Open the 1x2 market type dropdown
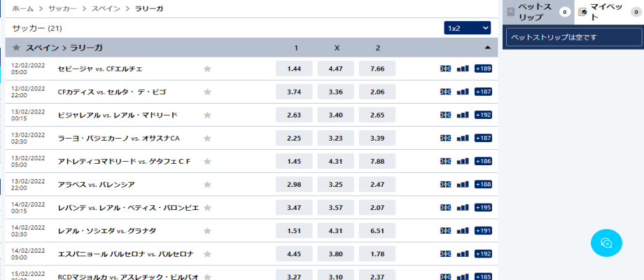644x280 pixels. [x=468, y=28]
